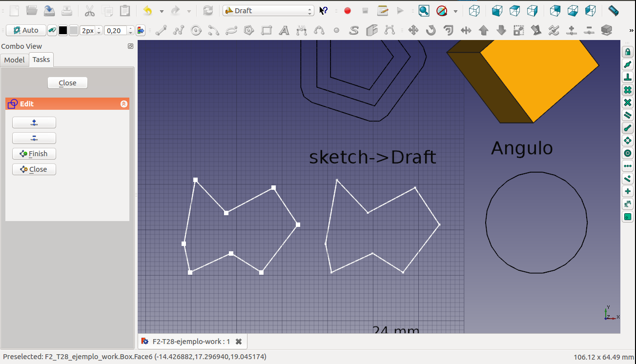Screen dimensions: 636x364
Task: Toggle the snap lock on/off
Action: (628, 52)
